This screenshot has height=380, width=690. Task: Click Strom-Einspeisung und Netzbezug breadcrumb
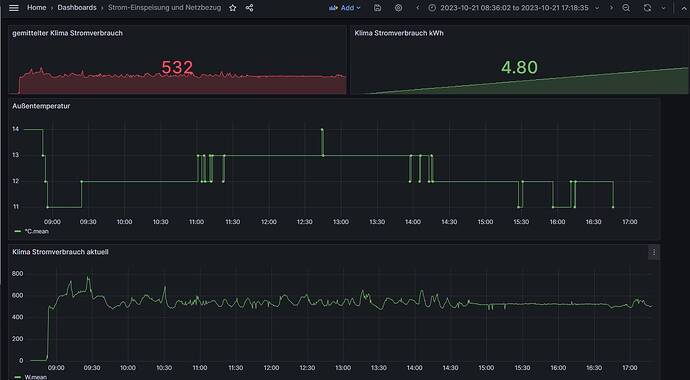point(165,7)
